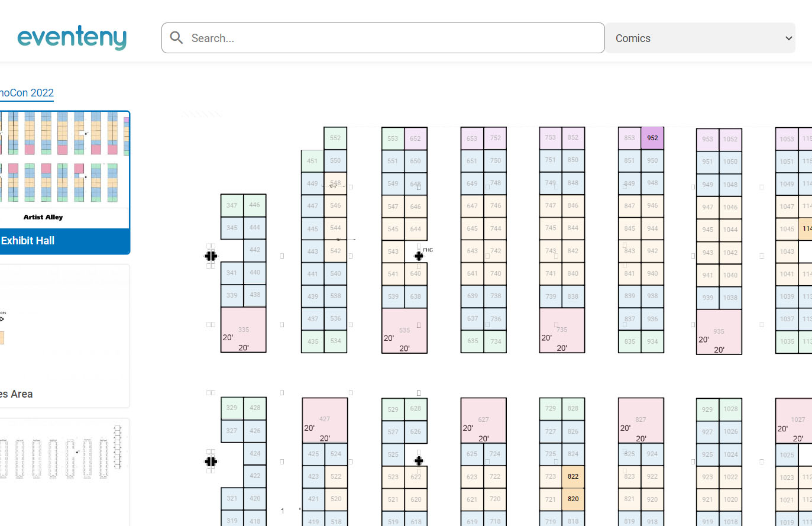Select booth 820 on the map
The height and width of the screenshot is (526, 812).
click(x=572, y=499)
